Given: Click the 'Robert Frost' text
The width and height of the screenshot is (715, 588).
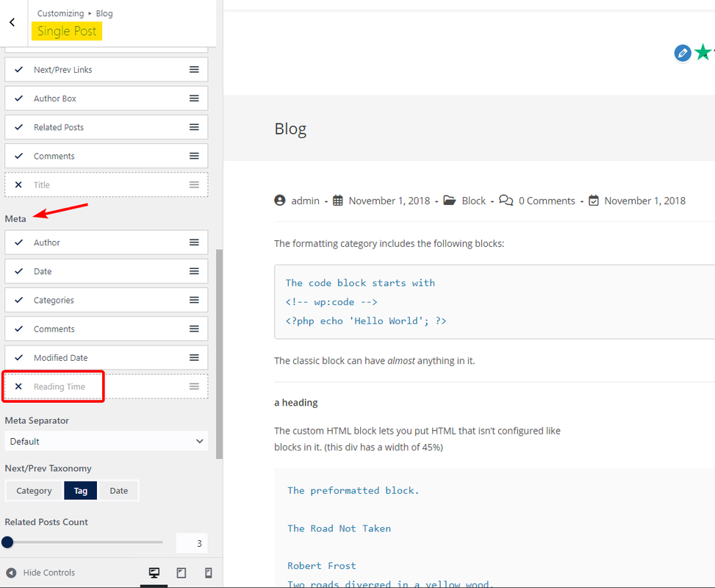Looking at the screenshot, I should tap(322, 566).
